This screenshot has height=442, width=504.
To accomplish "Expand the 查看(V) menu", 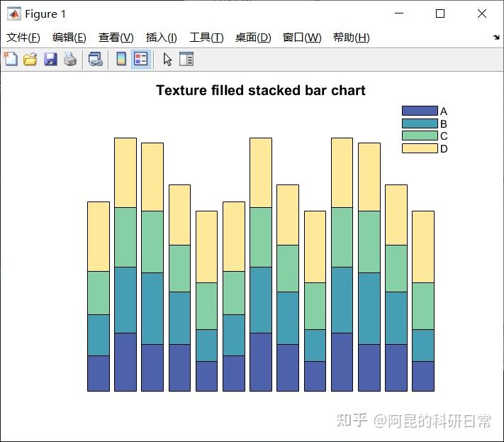I will click(116, 38).
